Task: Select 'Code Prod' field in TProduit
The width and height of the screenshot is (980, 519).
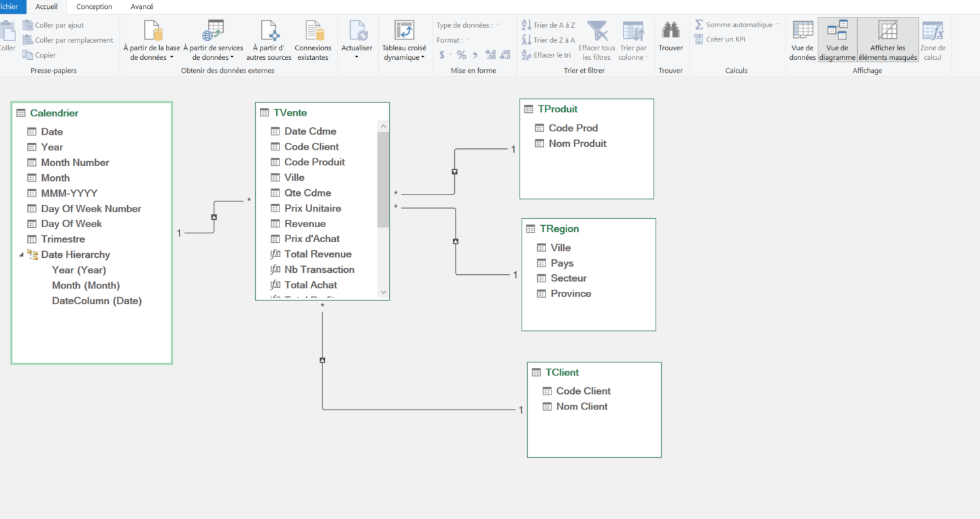Action: [567, 128]
